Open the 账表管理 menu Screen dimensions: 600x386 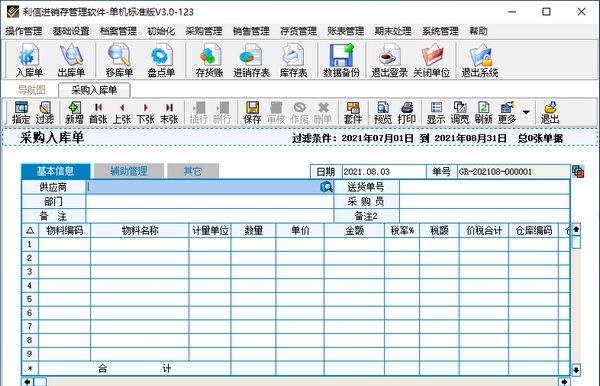tap(346, 31)
